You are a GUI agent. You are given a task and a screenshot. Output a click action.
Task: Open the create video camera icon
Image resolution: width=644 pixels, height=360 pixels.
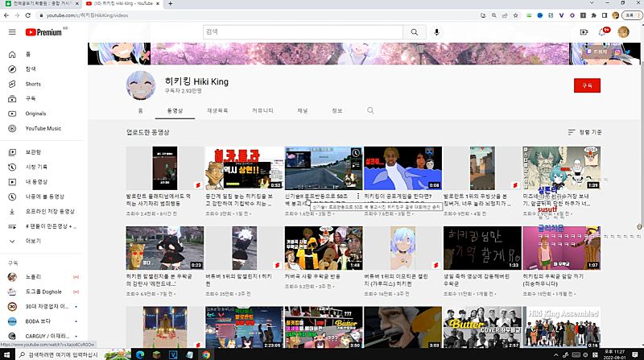(584, 32)
